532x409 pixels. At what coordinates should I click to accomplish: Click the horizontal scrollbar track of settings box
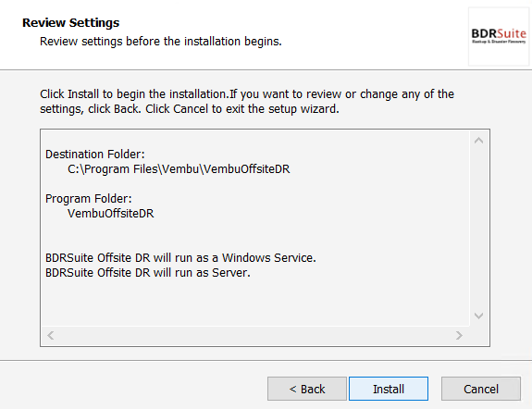[x=254, y=335]
